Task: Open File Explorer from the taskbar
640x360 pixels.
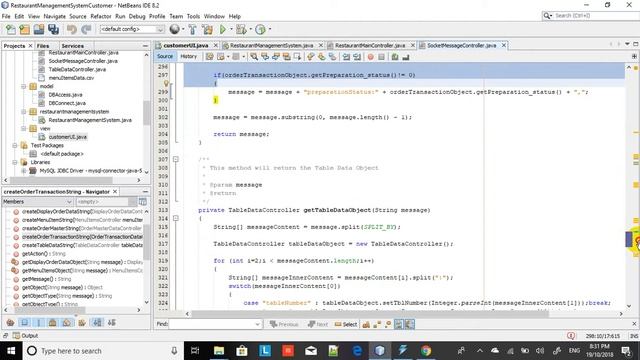Action: click(x=219, y=351)
